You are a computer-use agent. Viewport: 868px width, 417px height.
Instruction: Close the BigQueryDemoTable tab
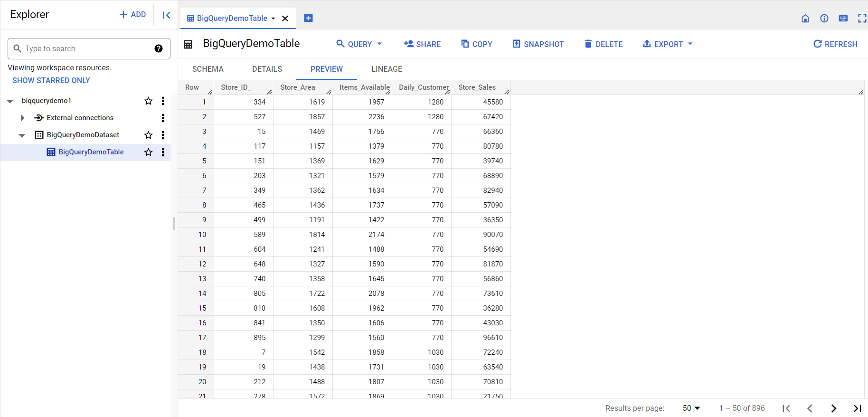[285, 19]
